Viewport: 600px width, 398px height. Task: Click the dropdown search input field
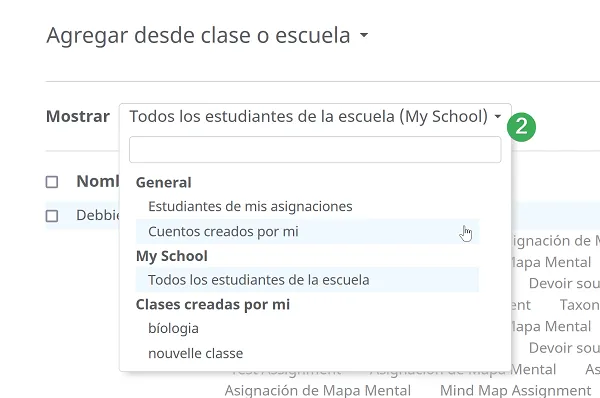(315, 150)
